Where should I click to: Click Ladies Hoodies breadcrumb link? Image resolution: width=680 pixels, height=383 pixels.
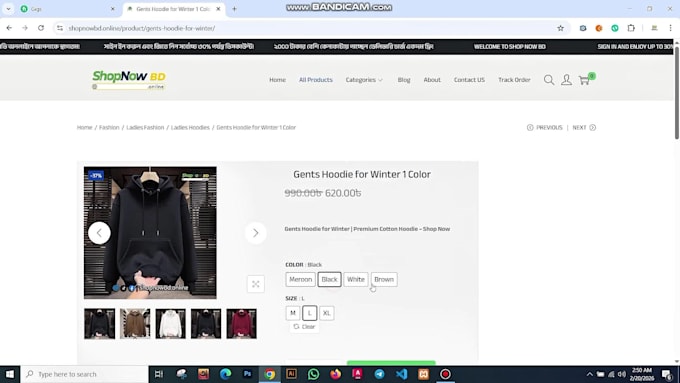190,128
